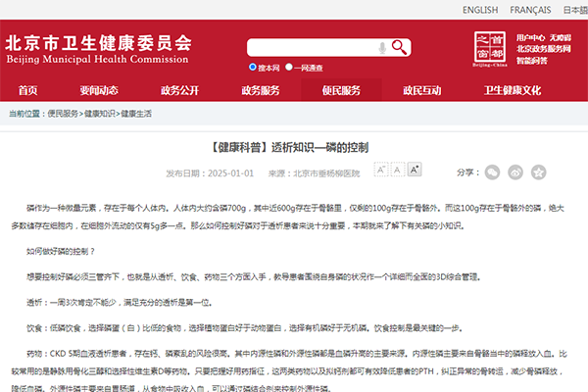This screenshot has width=588, height=392.
Task: Share article to Weibo icon
Action: 515,172
